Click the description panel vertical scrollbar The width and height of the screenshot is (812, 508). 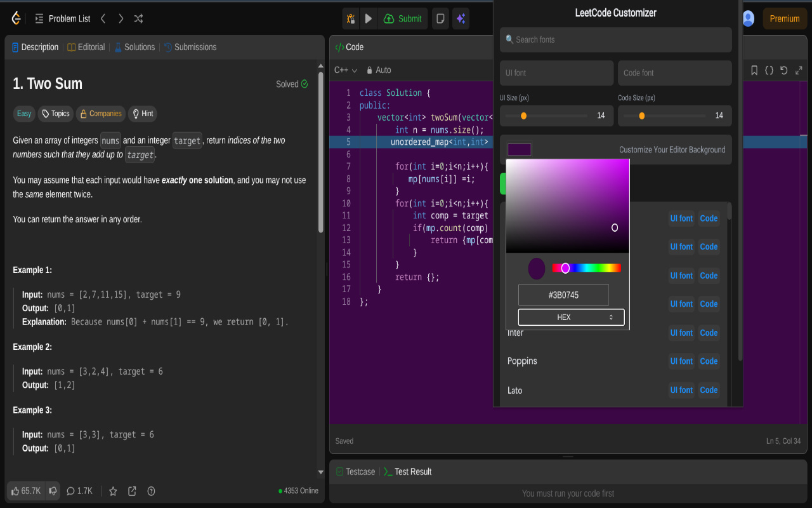tap(320, 152)
